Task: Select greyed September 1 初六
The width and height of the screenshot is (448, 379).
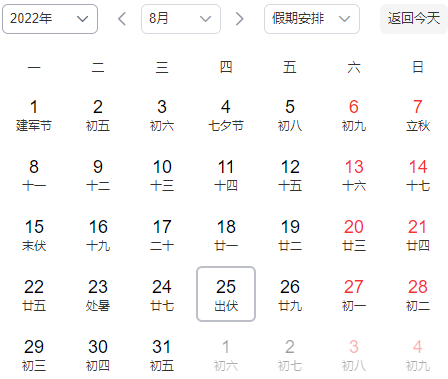Action: tap(226, 355)
